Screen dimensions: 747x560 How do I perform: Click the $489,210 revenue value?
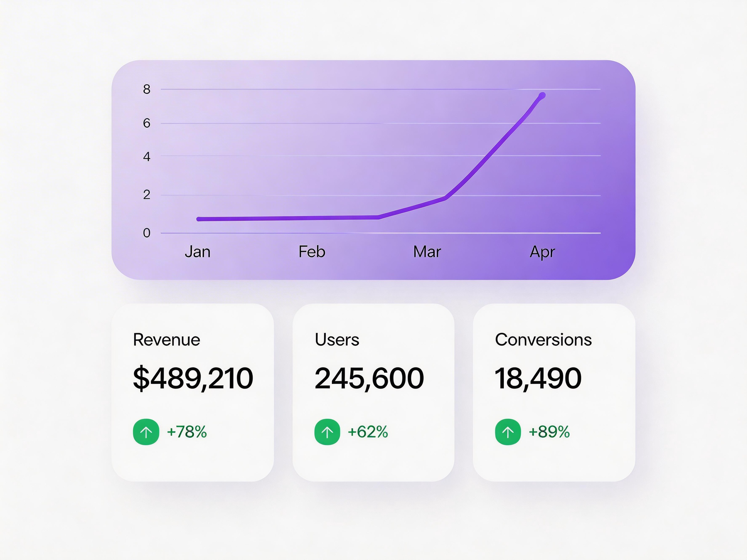click(x=193, y=378)
